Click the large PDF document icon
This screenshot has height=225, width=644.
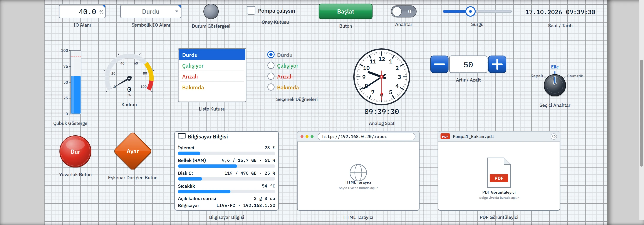pyautogui.click(x=499, y=173)
